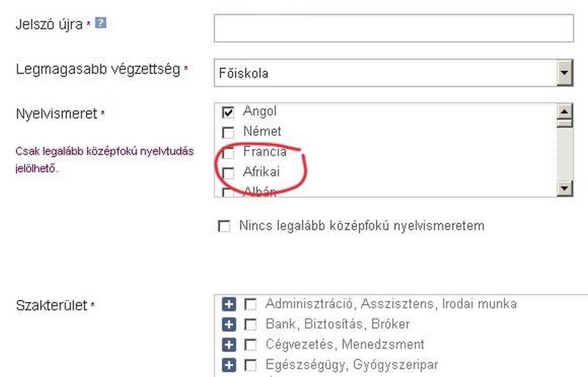Check the Bank, Biztosítás, Bróker box
Image resolution: width=588 pixels, height=377 pixels.
[x=250, y=325]
